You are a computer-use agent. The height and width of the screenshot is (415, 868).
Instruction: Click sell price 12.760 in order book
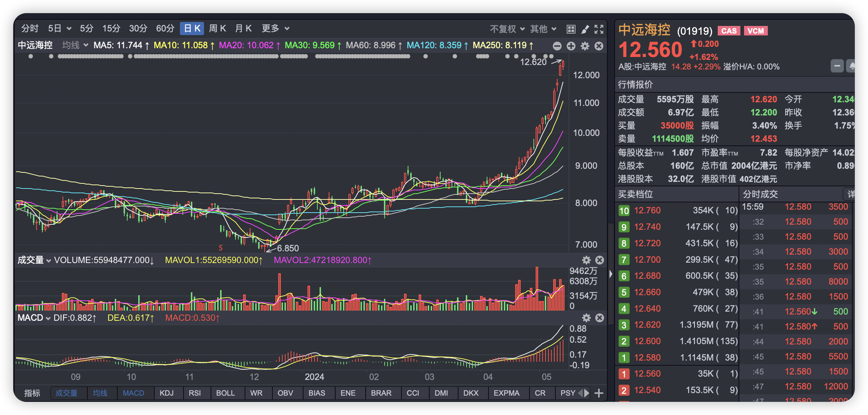coord(647,211)
